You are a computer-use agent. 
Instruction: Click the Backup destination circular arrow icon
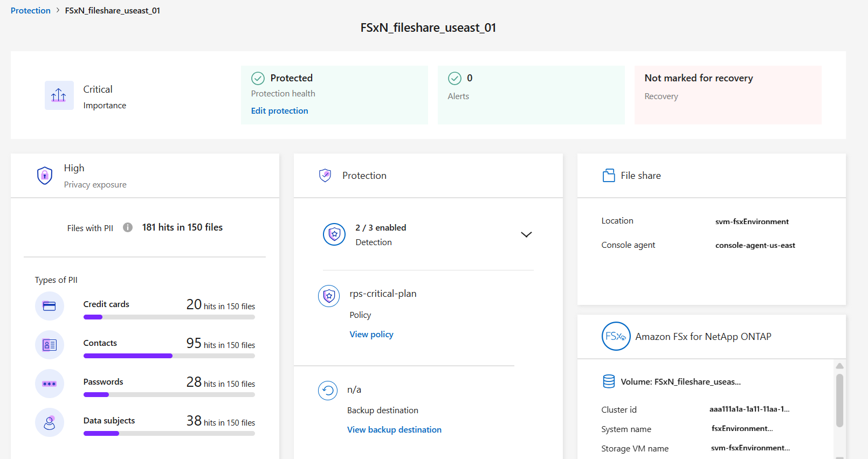328,391
